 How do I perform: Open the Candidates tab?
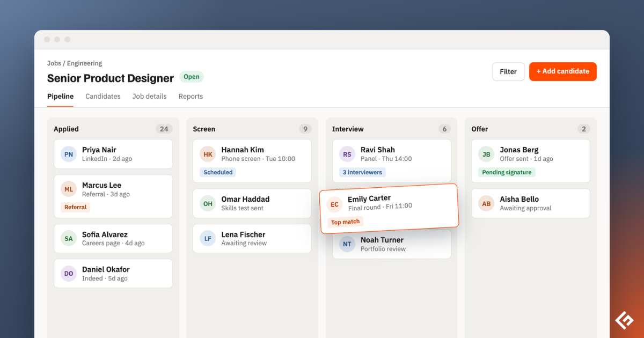coord(103,97)
